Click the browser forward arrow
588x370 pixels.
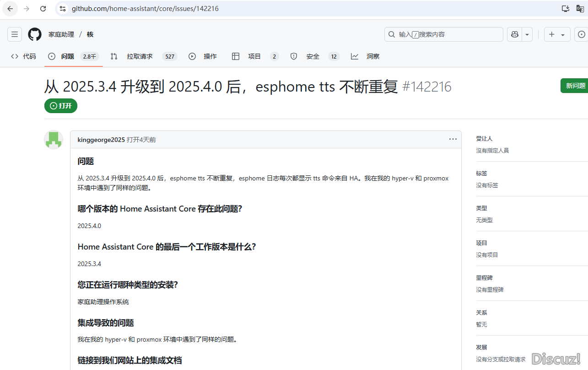(x=27, y=9)
